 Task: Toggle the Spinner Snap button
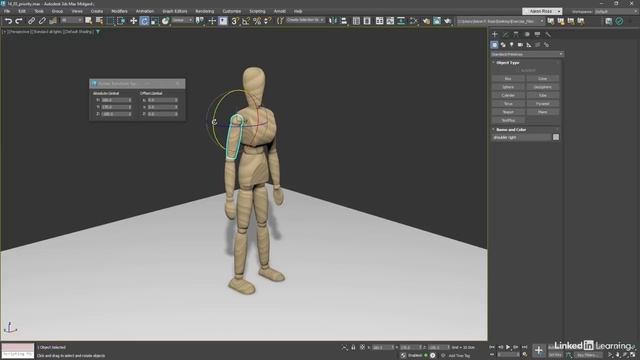[267, 21]
